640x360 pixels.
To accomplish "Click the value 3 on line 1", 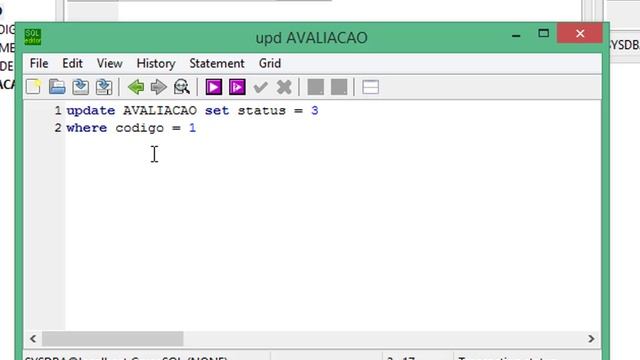I will click(314, 111).
